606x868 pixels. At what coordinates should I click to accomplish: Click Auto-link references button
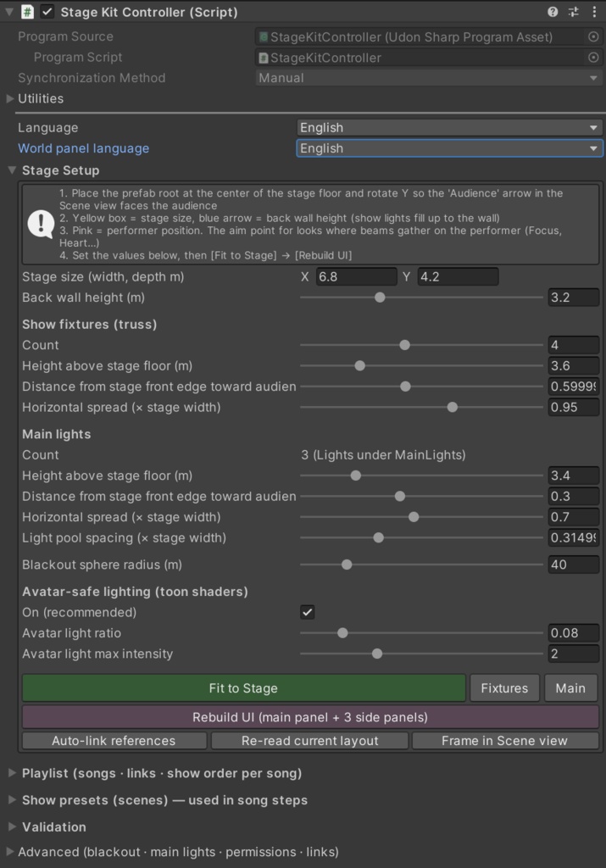click(x=114, y=741)
